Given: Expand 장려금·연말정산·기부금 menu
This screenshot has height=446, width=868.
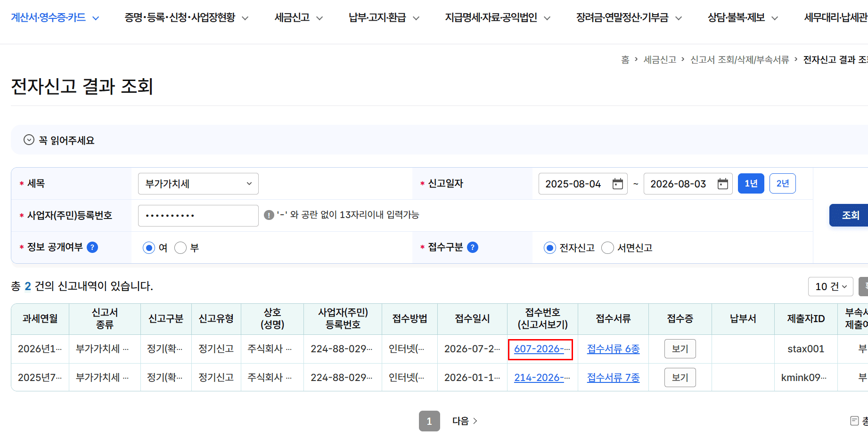Looking at the screenshot, I should coord(629,18).
